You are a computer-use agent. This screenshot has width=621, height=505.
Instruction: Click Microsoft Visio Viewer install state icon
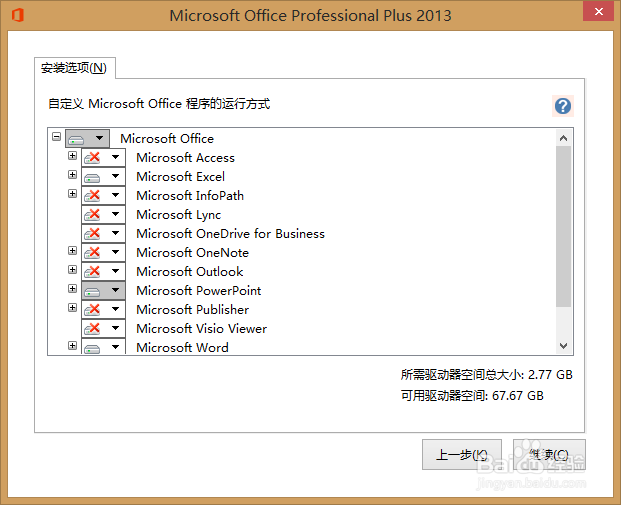click(x=92, y=329)
